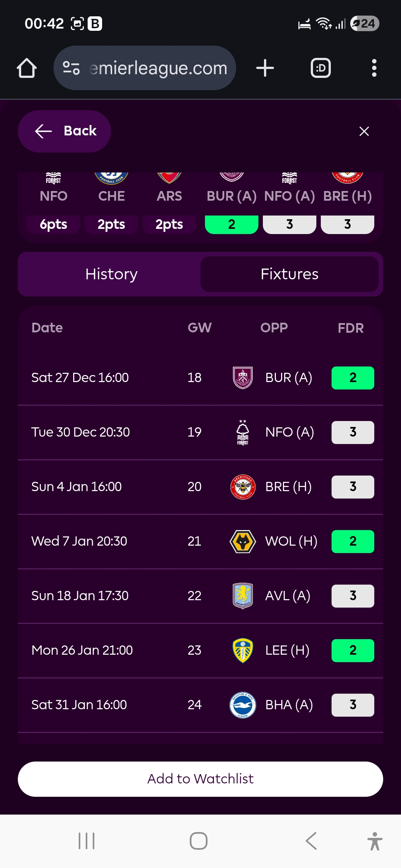This screenshot has width=401, height=868.
Task: Tap the accessibility icon in navigation bar
Action: click(375, 841)
